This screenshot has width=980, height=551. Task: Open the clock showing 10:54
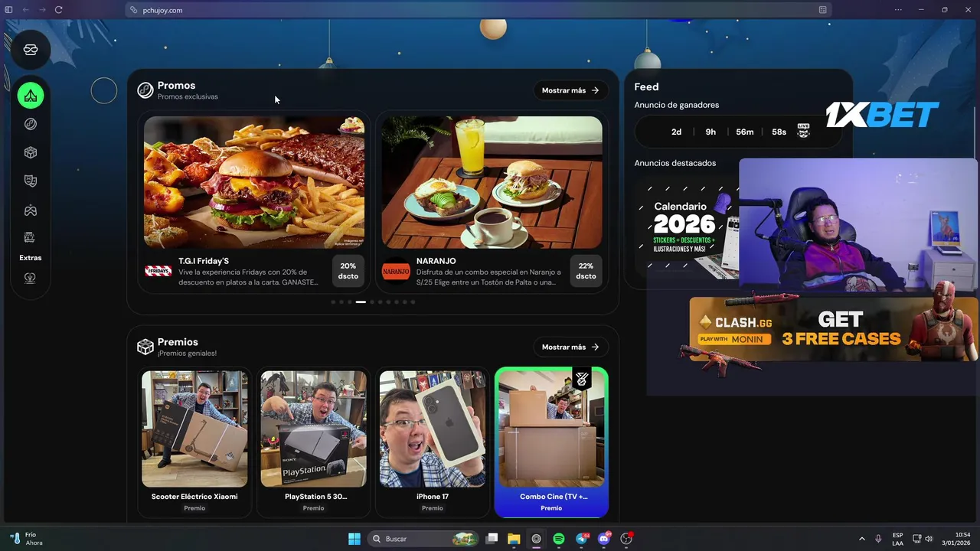956,539
